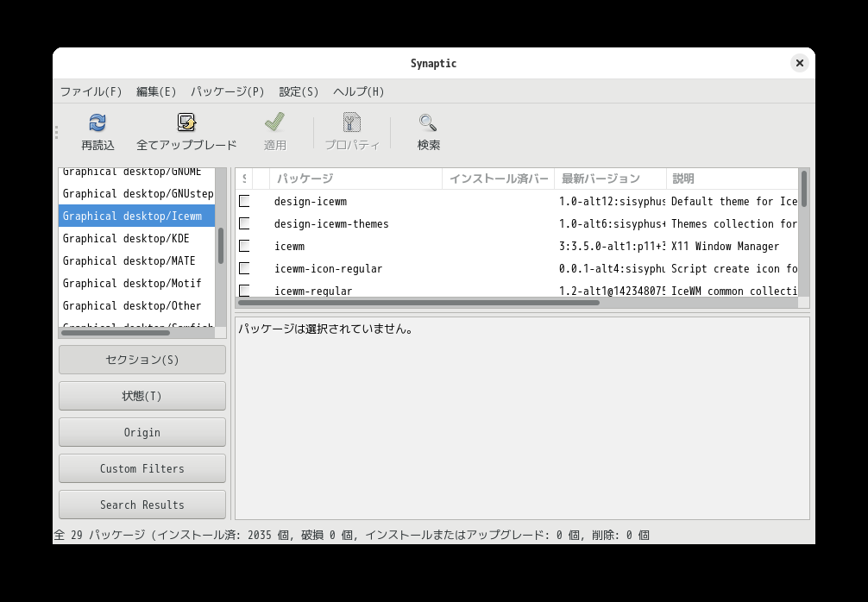This screenshot has width=868, height=602.
Task: Click version 1.2-alt1 of icewm-regular
Action: (612, 291)
